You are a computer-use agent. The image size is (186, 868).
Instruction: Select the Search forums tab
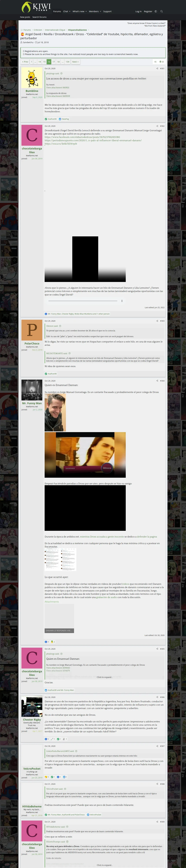[x=40, y=17]
